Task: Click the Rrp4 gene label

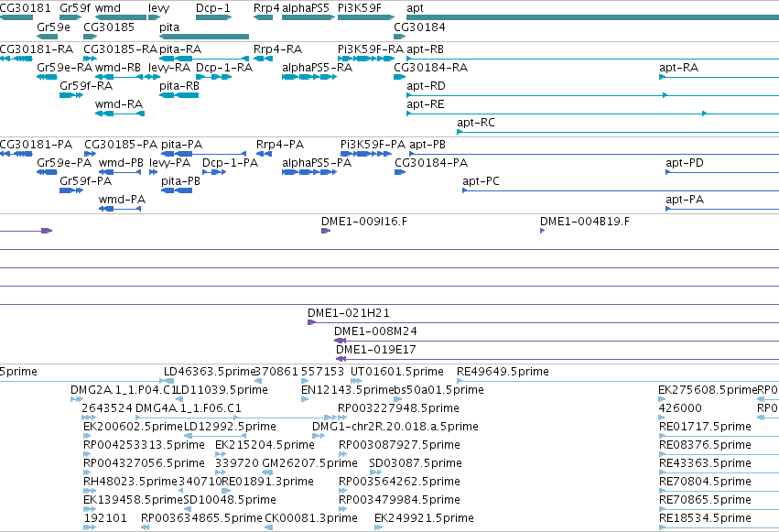Action: (266, 8)
